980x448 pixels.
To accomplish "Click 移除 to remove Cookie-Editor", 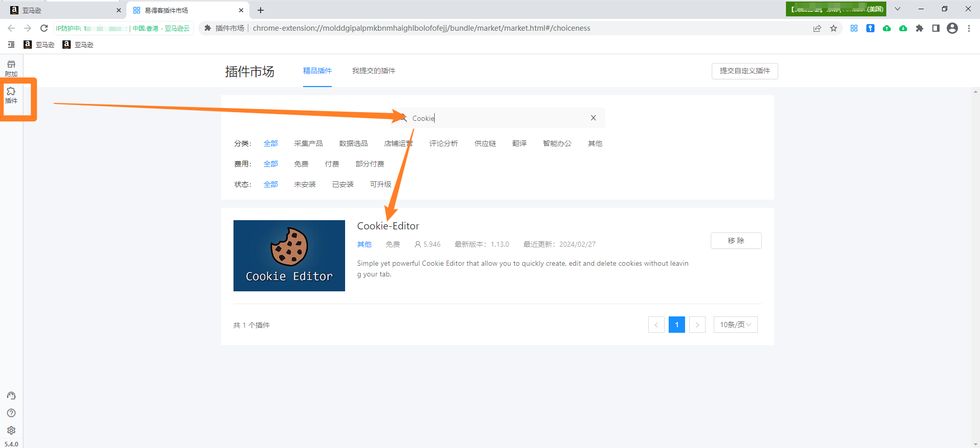I will point(736,241).
